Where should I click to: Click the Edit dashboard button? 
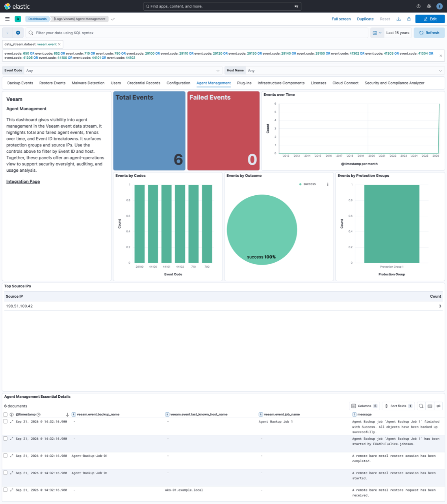click(x=430, y=19)
